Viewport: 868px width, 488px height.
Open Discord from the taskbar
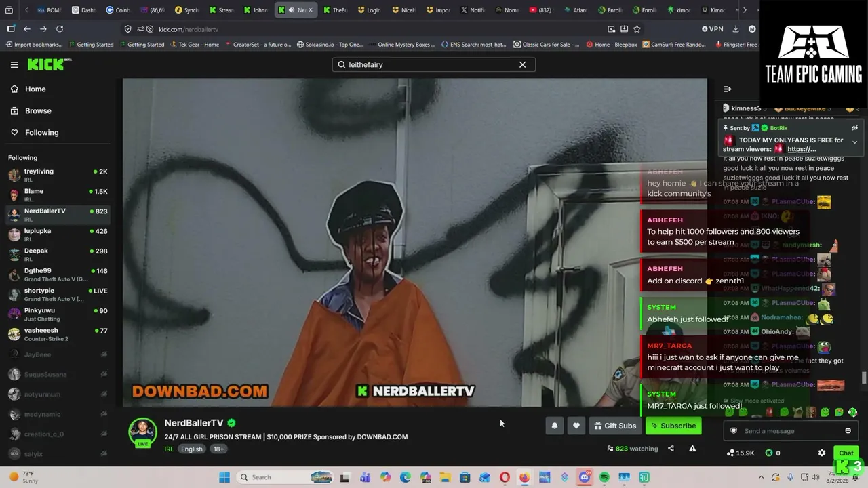585,477
